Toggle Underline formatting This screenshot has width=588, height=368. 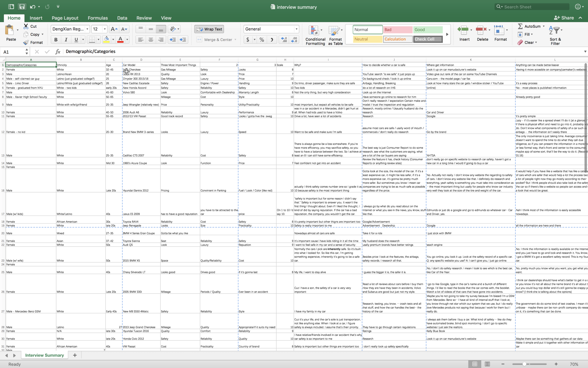76,39
